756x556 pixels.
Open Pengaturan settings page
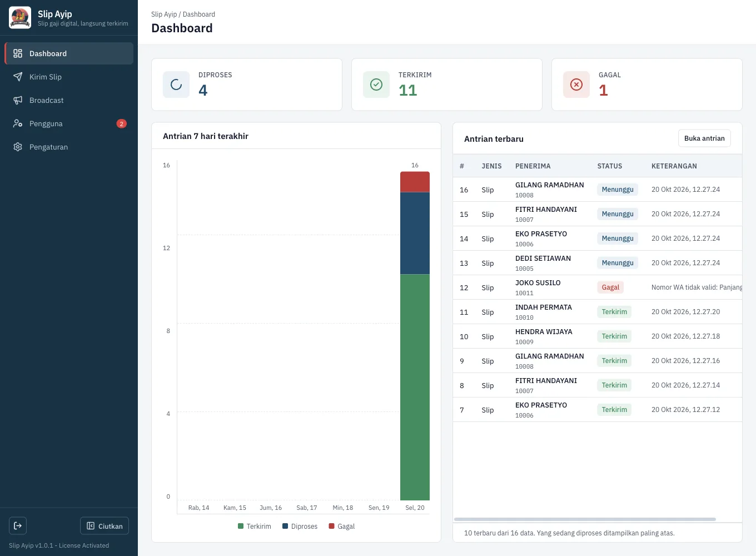[69, 147]
